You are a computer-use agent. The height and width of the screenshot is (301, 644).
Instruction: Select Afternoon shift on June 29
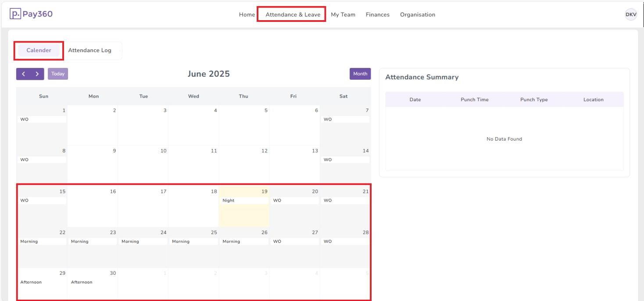coord(42,282)
